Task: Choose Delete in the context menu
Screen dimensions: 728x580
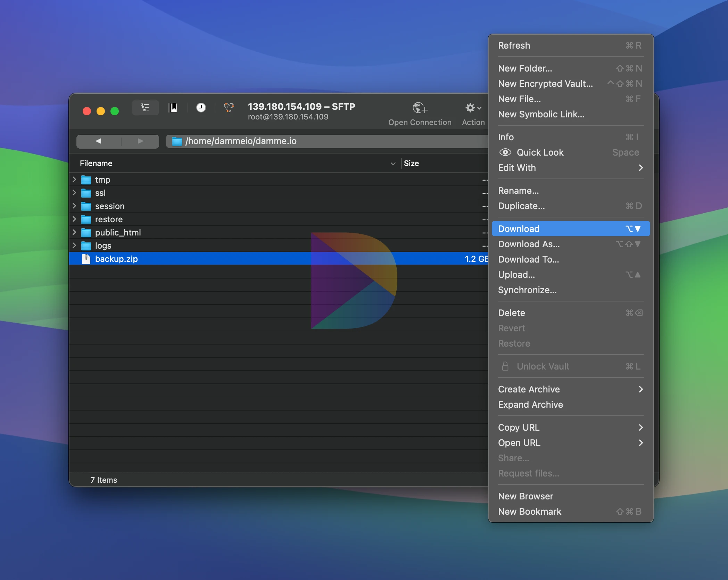Action: (571, 313)
